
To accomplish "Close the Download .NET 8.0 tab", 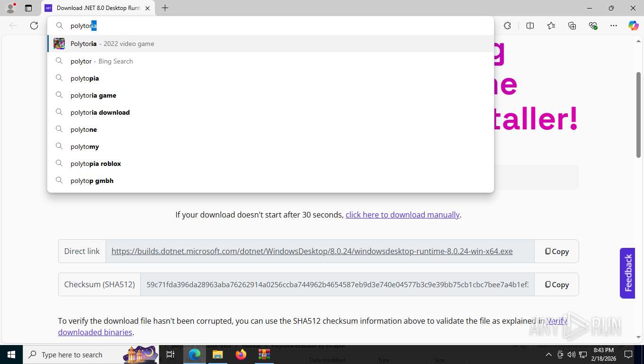I will pos(147,8).
